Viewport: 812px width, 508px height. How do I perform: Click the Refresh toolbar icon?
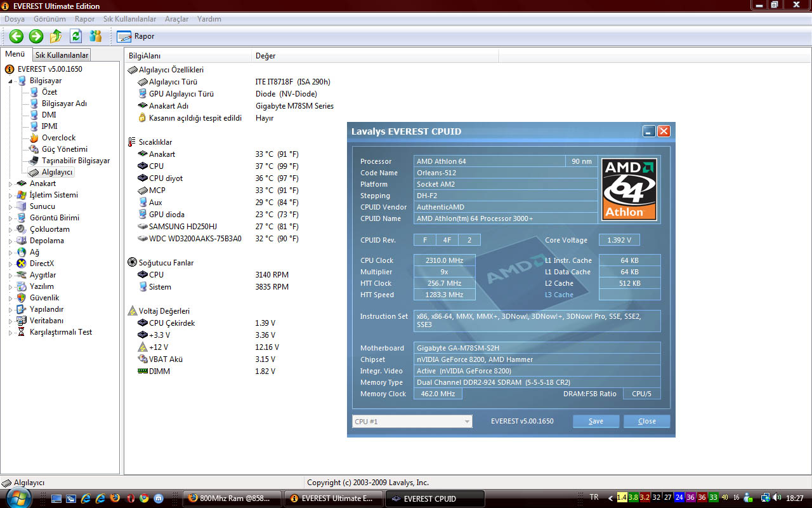pyautogui.click(x=75, y=36)
